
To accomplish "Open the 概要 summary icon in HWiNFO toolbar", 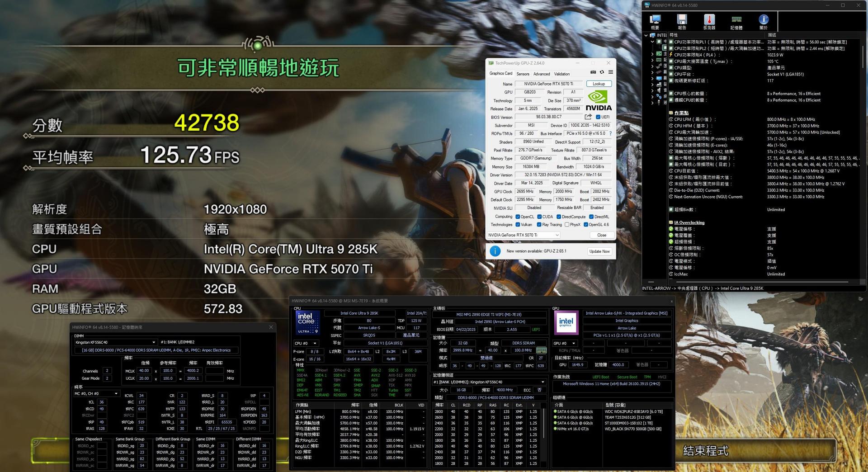I will pyautogui.click(x=655, y=21).
